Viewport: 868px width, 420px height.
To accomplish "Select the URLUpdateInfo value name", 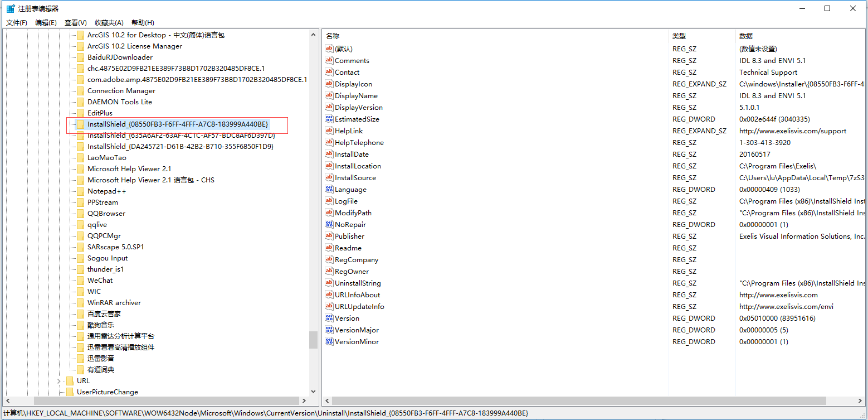I will point(359,307).
